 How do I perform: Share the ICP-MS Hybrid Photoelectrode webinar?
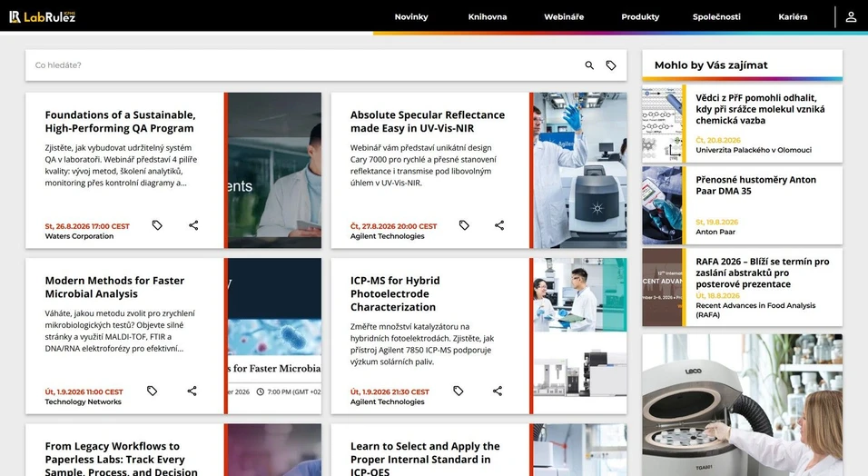(x=498, y=391)
